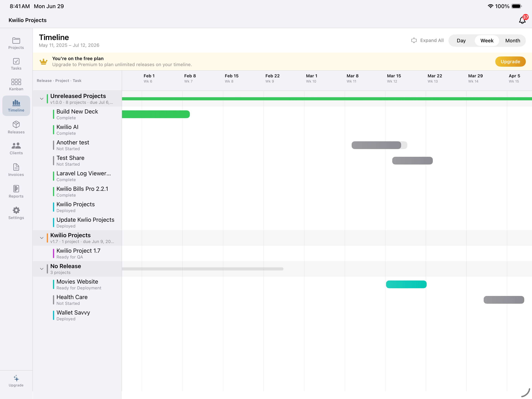
Task: Click the Release · Project · Task column header
Action: [x=59, y=81]
